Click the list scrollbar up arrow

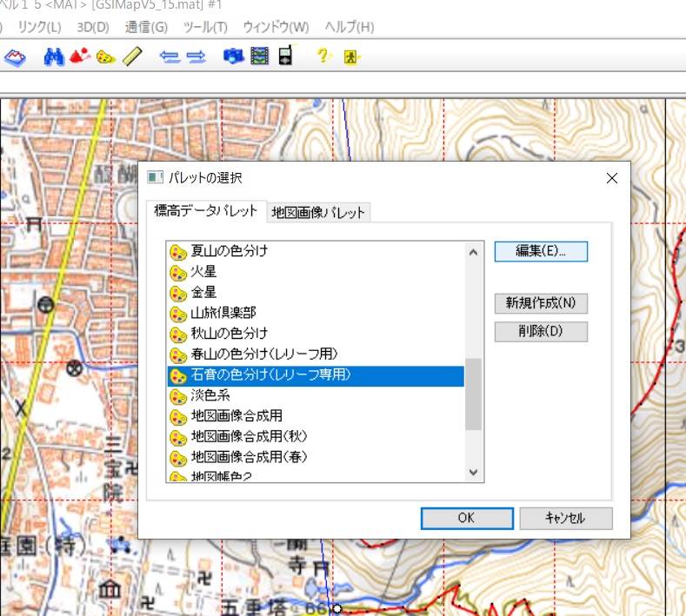pos(473,252)
